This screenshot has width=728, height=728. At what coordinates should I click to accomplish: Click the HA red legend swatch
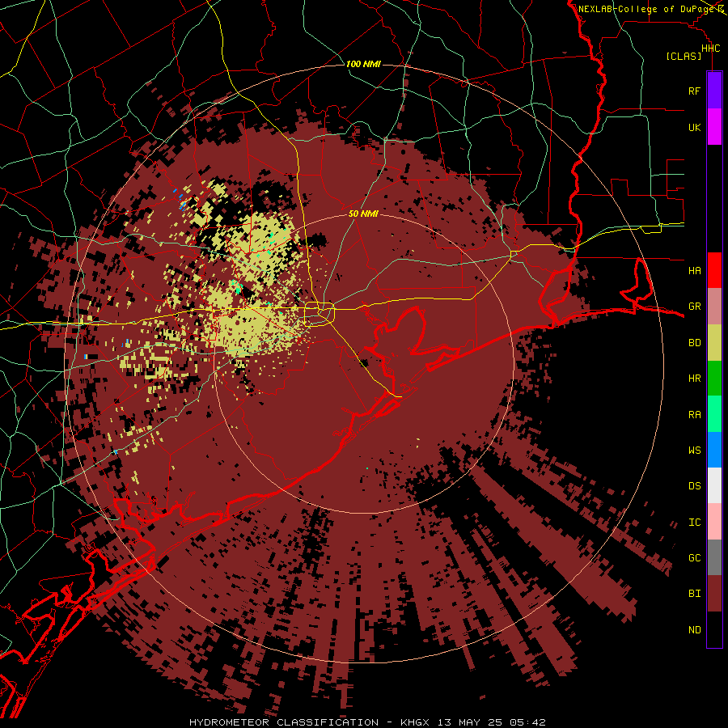(714, 270)
